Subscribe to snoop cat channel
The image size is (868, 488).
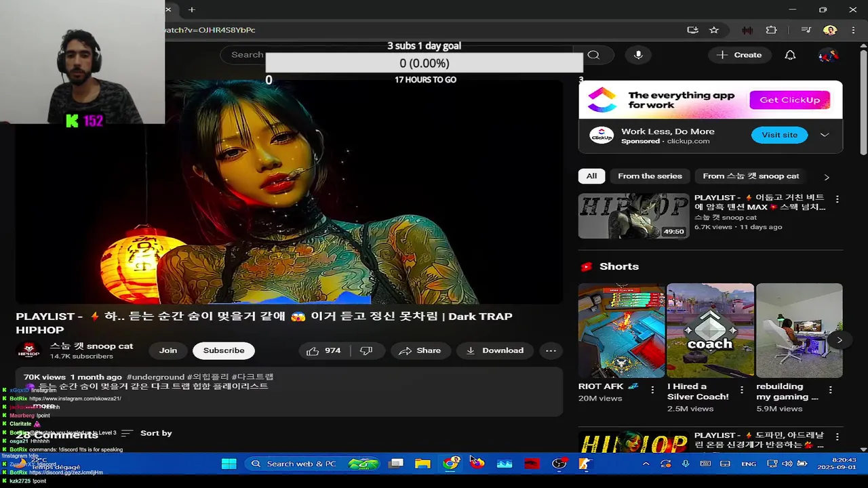(x=224, y=350)
